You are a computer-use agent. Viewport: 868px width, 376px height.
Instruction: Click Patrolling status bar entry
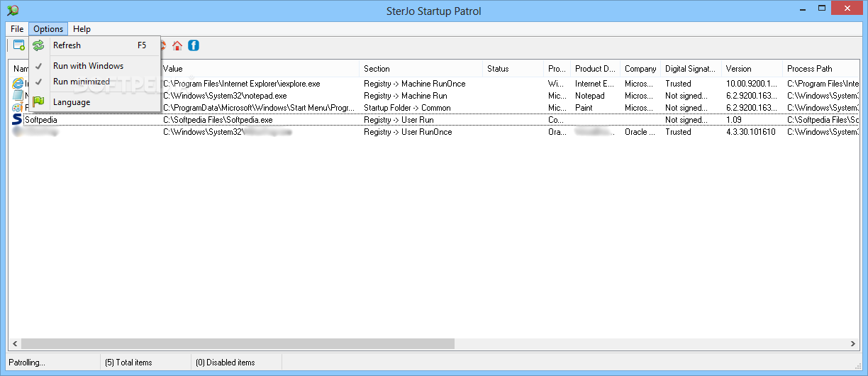[x=27, y=363]
